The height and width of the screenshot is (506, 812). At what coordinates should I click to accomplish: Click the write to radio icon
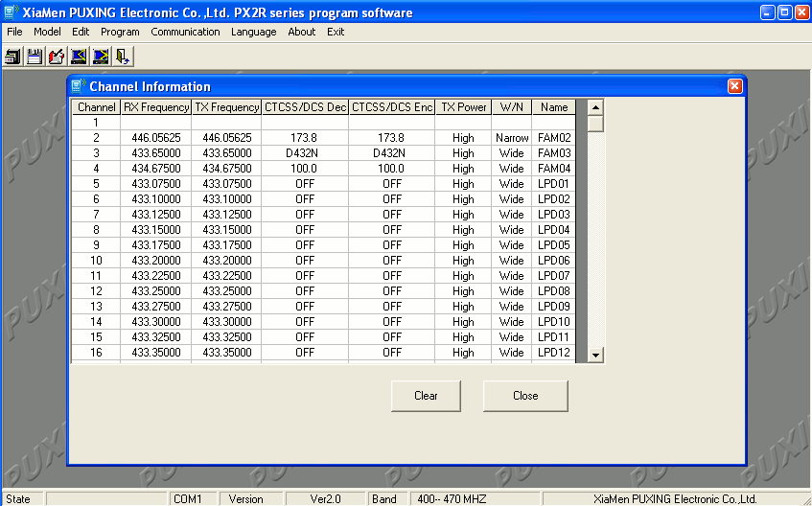(x=101, y=57)
